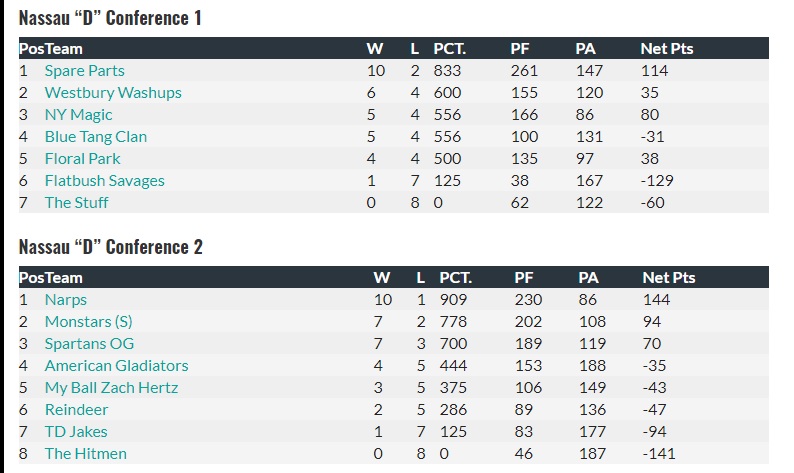Open The Hitmen team page
Image resolution: width=794 pixels, height=473 pixels.
point(85,454)
